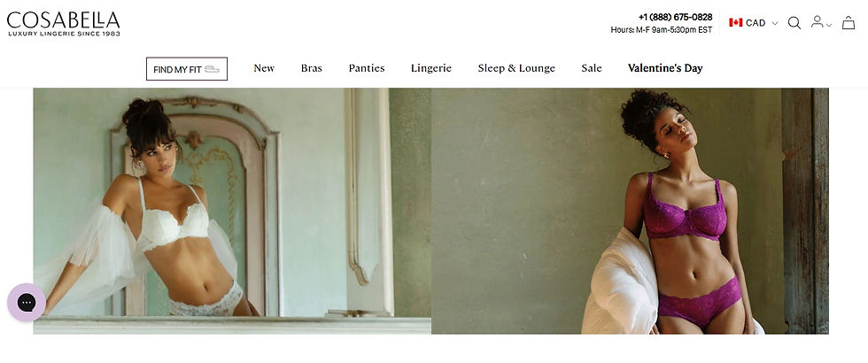Screen dimensions: 868x363
Task: Click the purple lingerie model banner
Action: (630, 211)
